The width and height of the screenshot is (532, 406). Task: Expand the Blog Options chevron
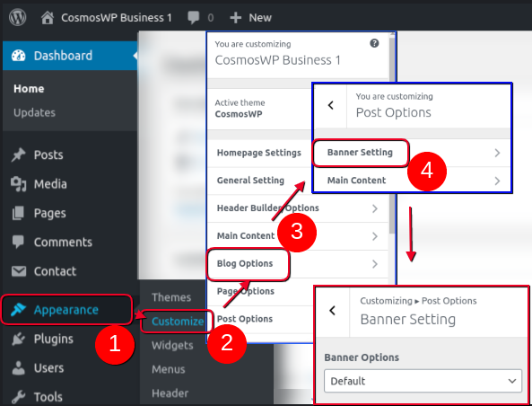(375, 264)
